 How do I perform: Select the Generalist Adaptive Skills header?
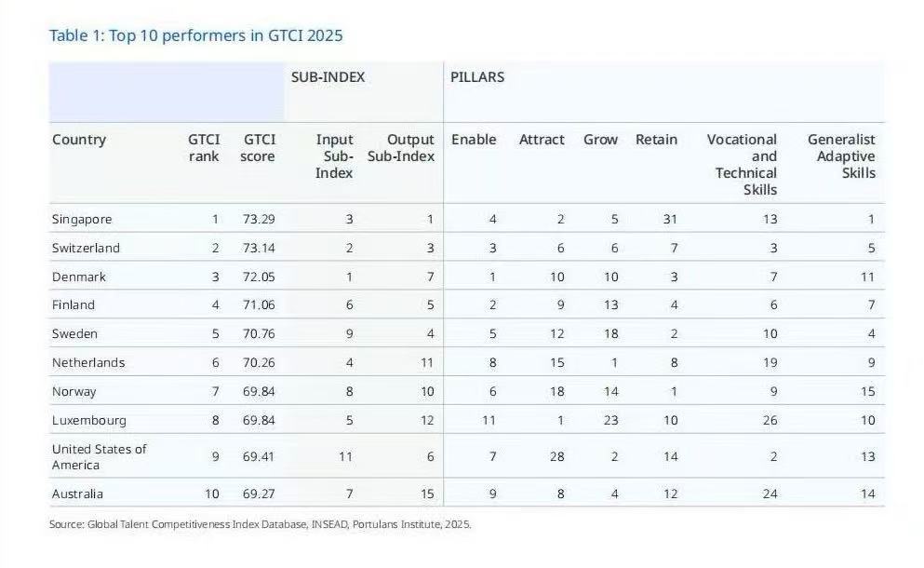pos(841,156)
